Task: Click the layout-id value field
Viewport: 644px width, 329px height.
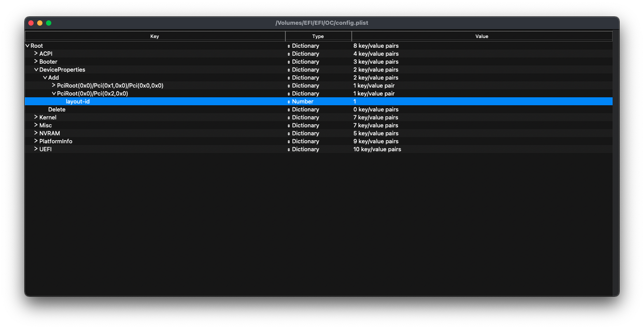Action: 355,102
